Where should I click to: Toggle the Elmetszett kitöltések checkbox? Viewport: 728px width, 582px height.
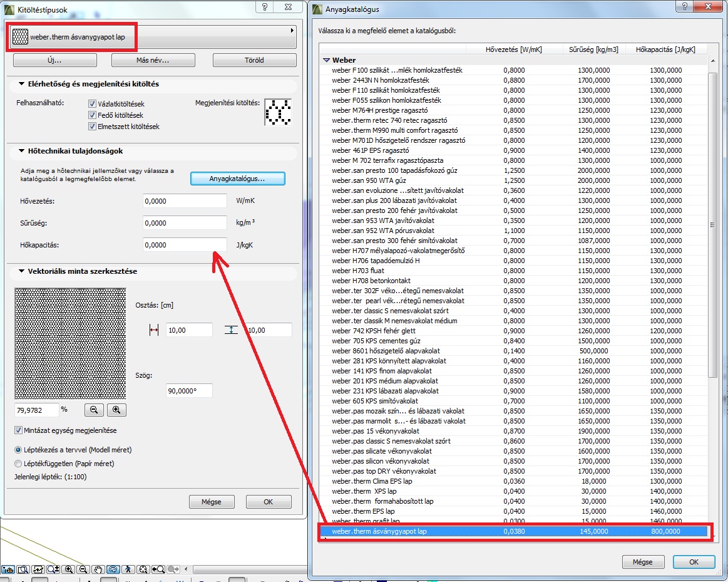92,127
